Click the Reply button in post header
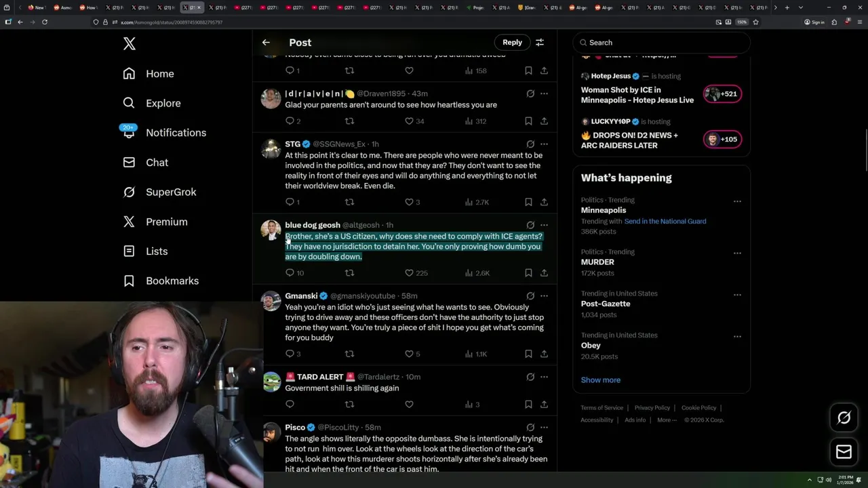 point(512,42)
